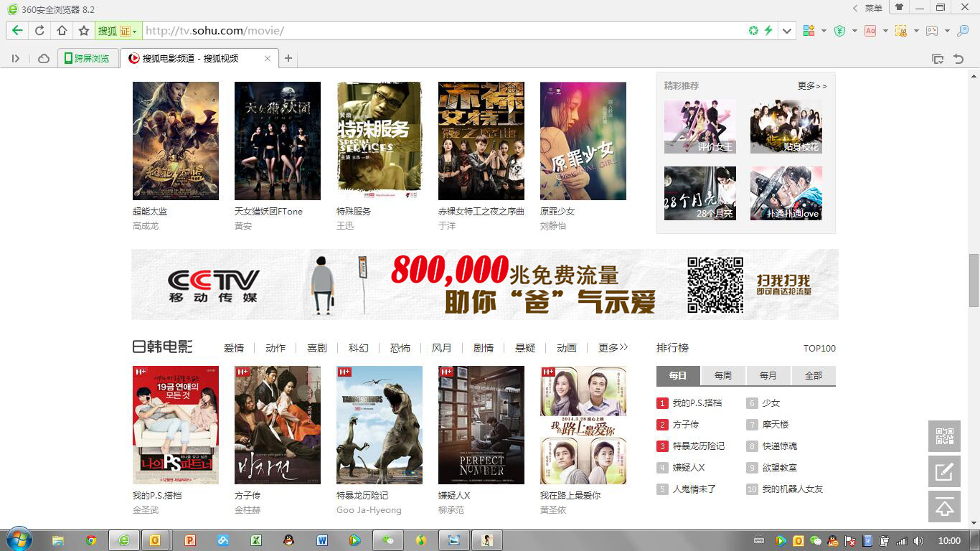Expand 更多>> in 精彩推荐 panel
Screen dimensions: 980x551
812,85
